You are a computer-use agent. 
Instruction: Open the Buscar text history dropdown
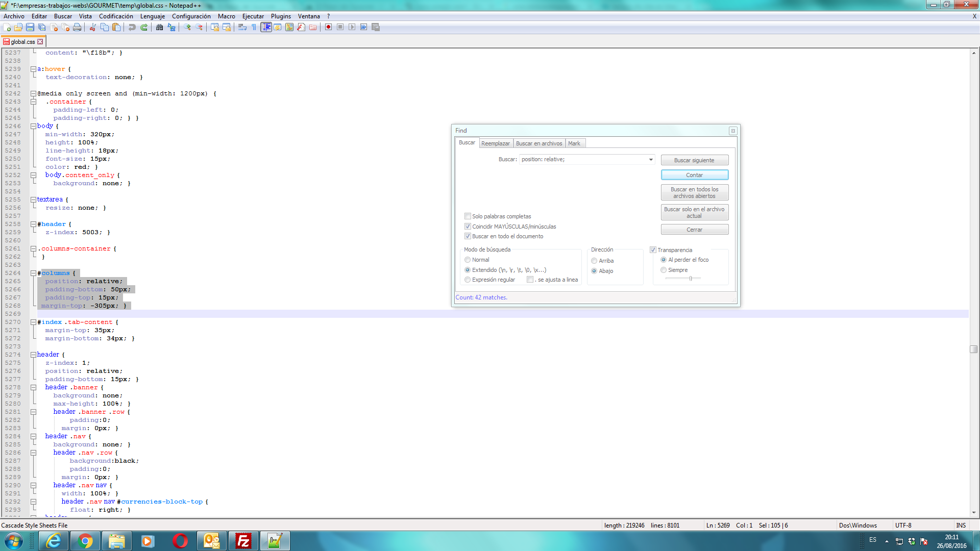(x=651, y=160)
